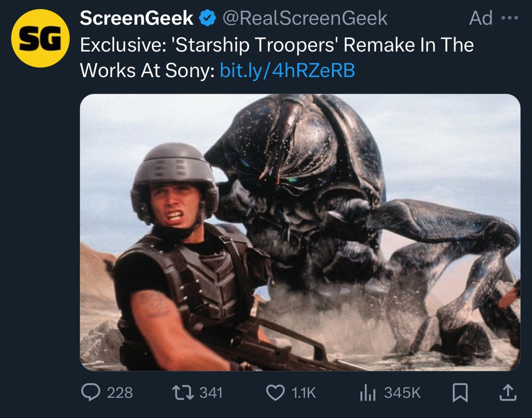Click the Ad label on the promoted tweet
The image size is (532, 418).
click(x=481, y=17)
